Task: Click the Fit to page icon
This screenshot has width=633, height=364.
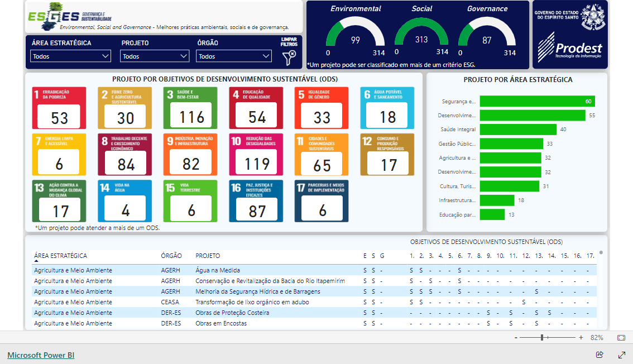Action: (621, 338)
